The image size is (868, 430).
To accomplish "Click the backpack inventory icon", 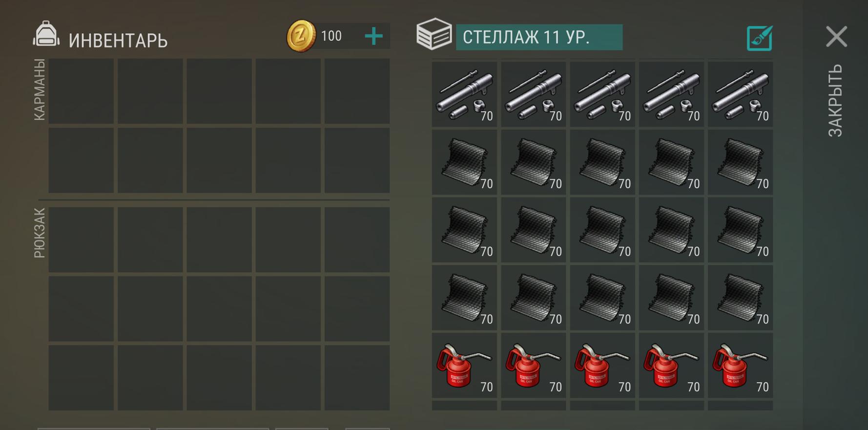I will 46,34.
